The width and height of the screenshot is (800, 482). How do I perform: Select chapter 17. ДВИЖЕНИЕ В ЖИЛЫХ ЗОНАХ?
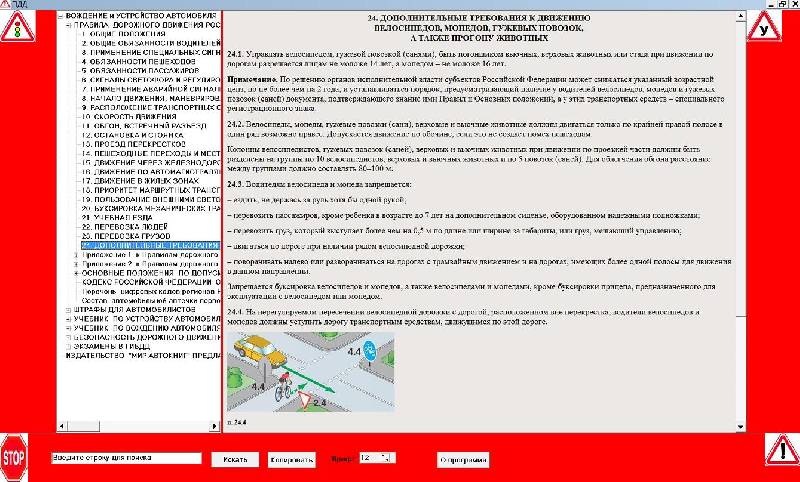pyautogui.click(x=140, y=181)
